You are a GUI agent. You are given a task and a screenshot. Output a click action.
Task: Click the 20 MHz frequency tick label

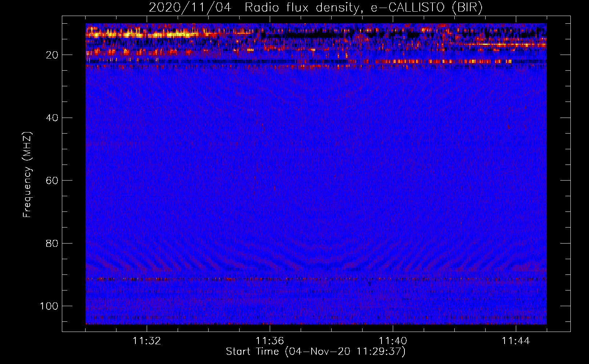(52, 55)
